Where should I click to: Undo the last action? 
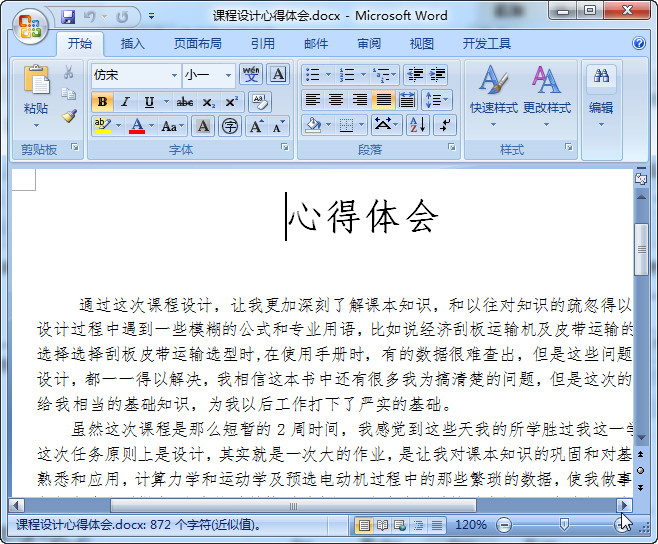[x=89, y=17]
